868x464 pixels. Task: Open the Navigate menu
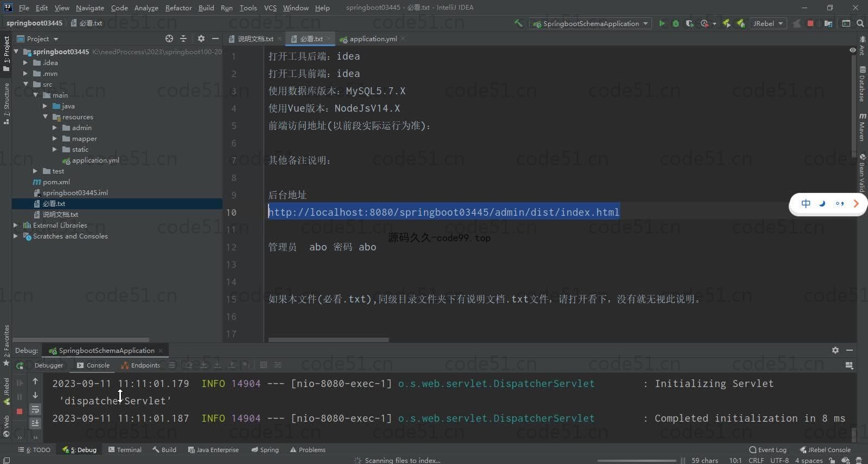tap(90, 8)
